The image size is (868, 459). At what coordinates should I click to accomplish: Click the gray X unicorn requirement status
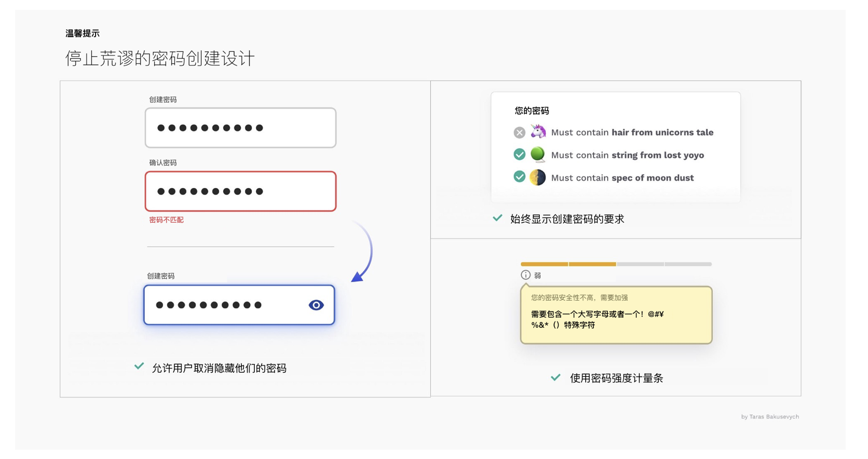coord(519,132)
